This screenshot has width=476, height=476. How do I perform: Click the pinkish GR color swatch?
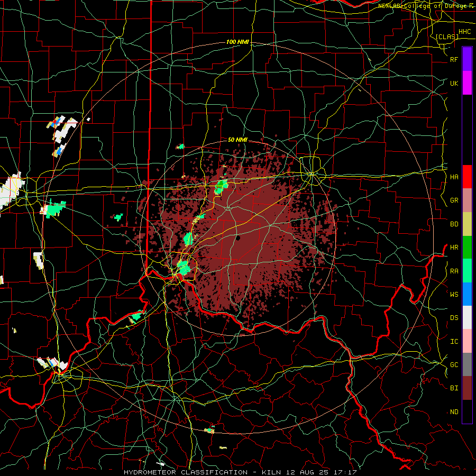(467, 200)
